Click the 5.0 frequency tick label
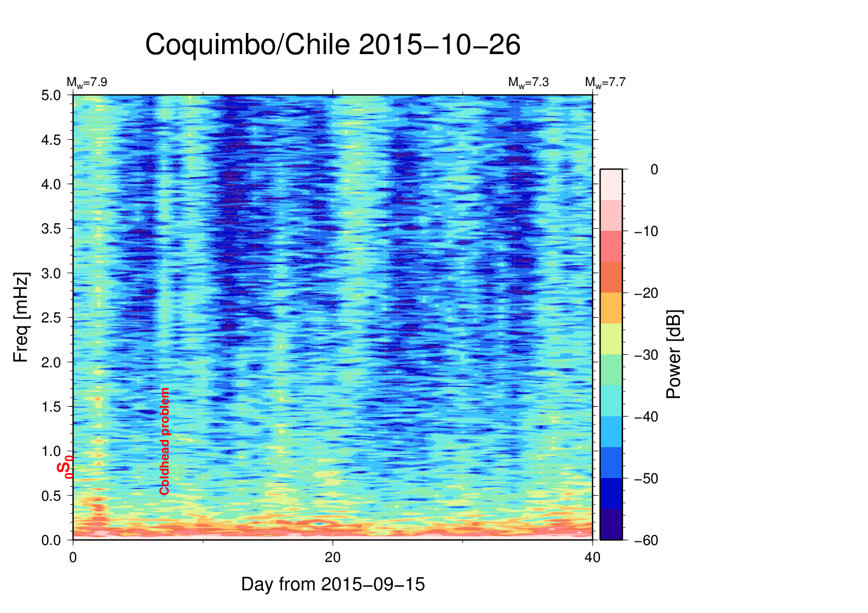This screenshot has width=868, height=613. 51,95
